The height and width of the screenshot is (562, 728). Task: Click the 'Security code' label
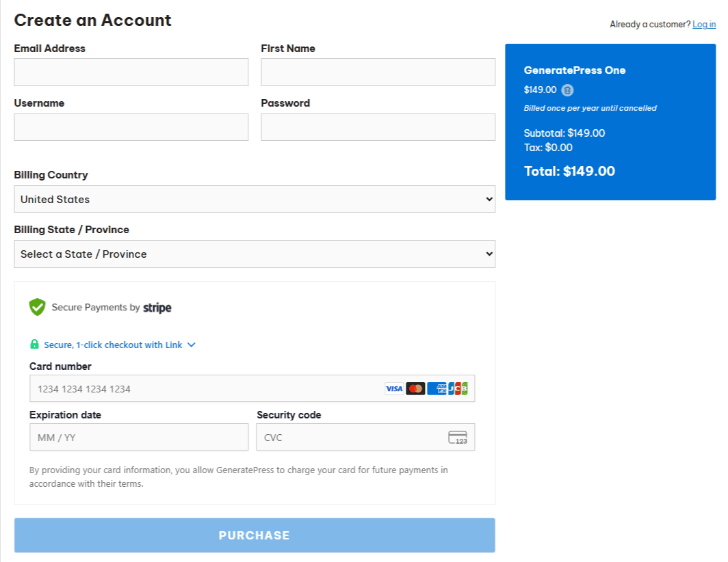click(289, 415)
